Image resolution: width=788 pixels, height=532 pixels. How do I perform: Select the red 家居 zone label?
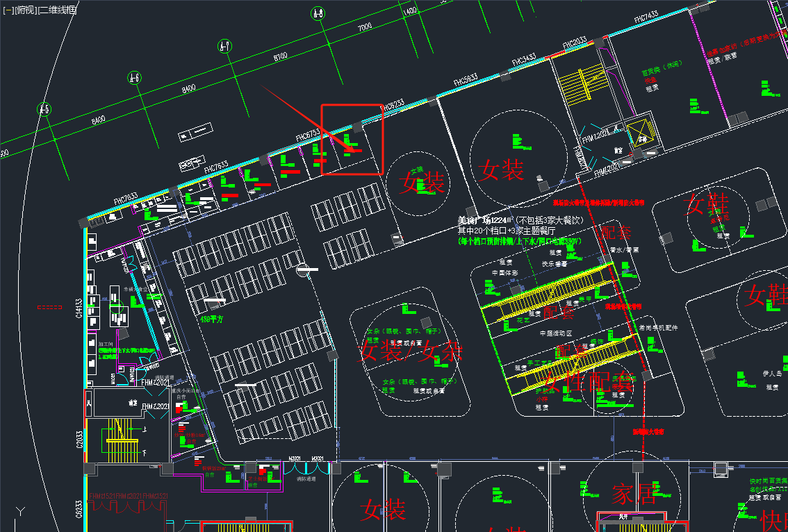(634, 494)
